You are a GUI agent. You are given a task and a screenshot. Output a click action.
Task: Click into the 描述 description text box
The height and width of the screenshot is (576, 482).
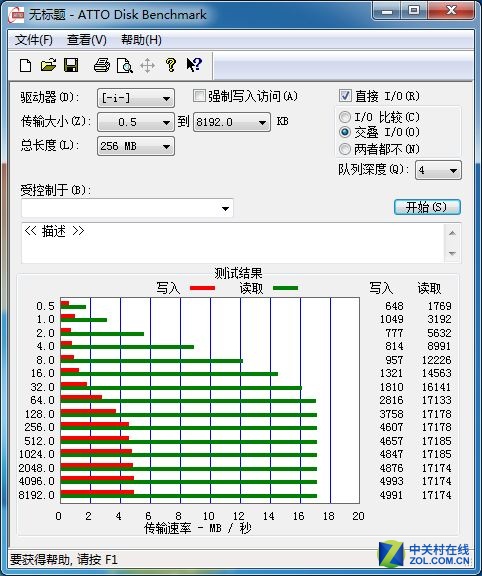click(x=233, y=243)
